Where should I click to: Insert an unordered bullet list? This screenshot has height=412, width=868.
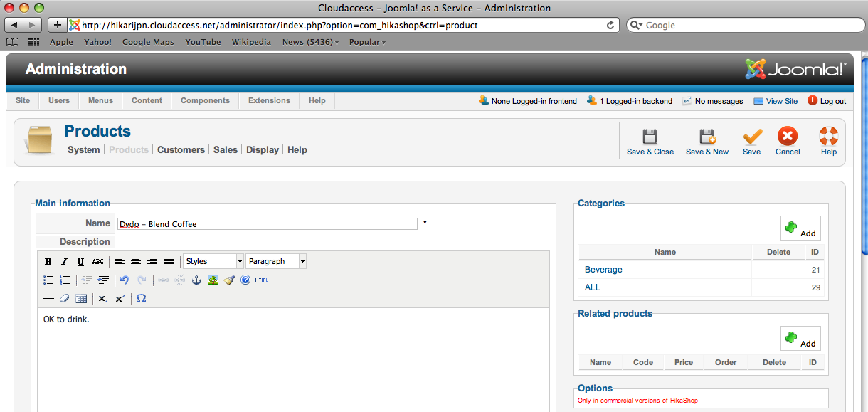pyautogui.click(x=48, y=280)
